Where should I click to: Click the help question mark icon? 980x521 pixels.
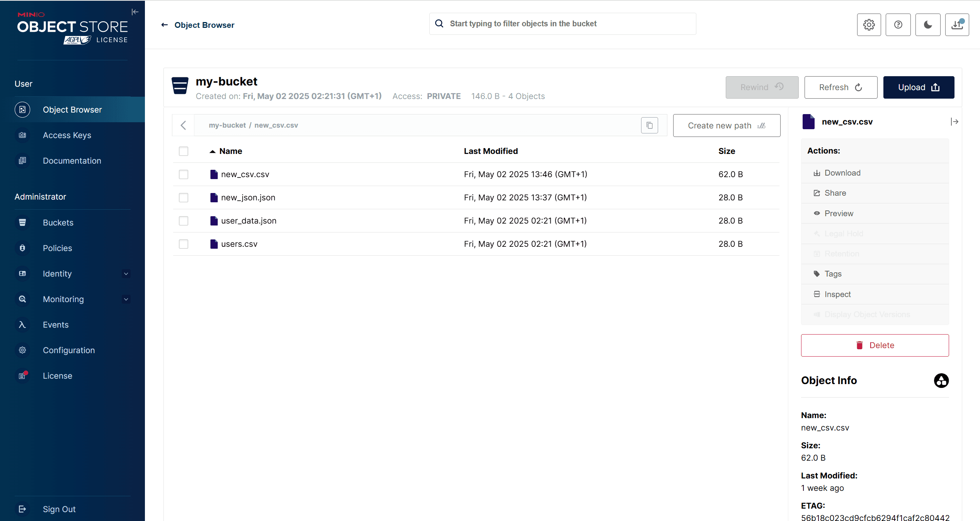[x=898, y=25]
